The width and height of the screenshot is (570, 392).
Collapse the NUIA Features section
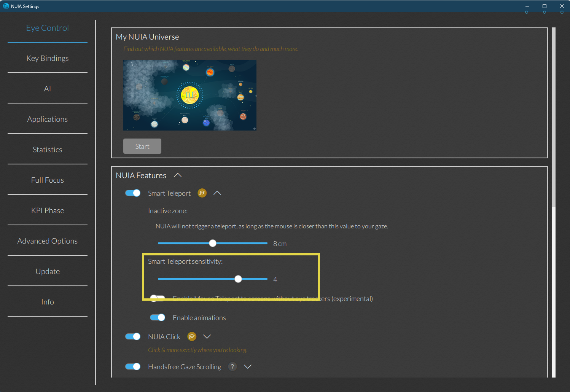point(178,175)
